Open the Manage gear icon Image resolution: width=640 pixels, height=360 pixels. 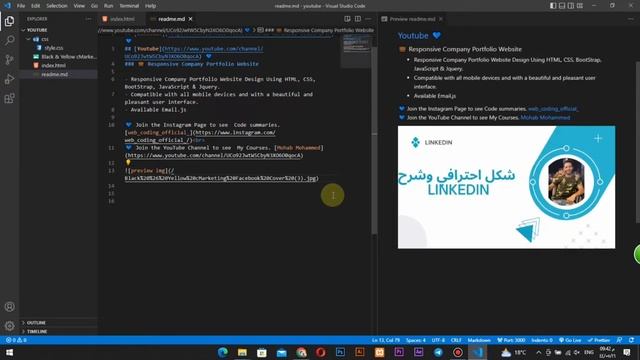pos(9,326)
